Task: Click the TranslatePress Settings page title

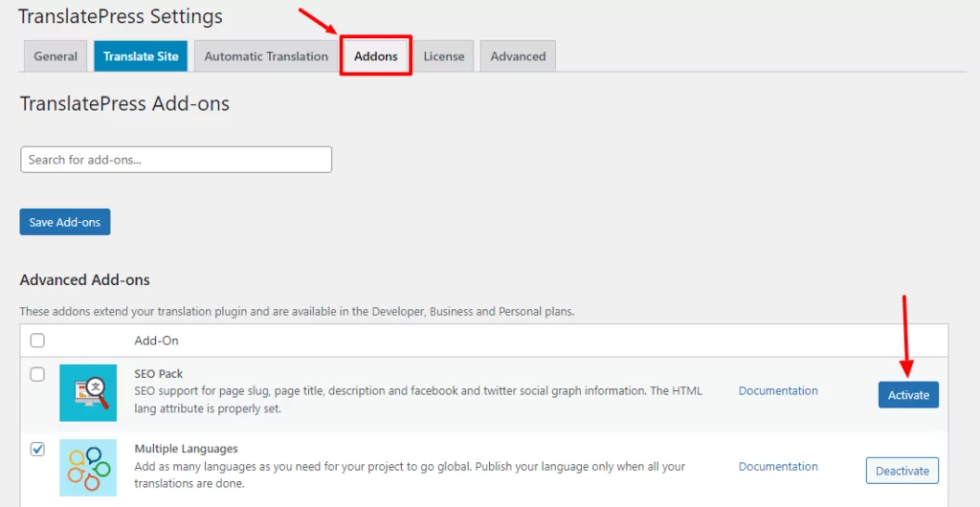Action: [x=121, y=16]
